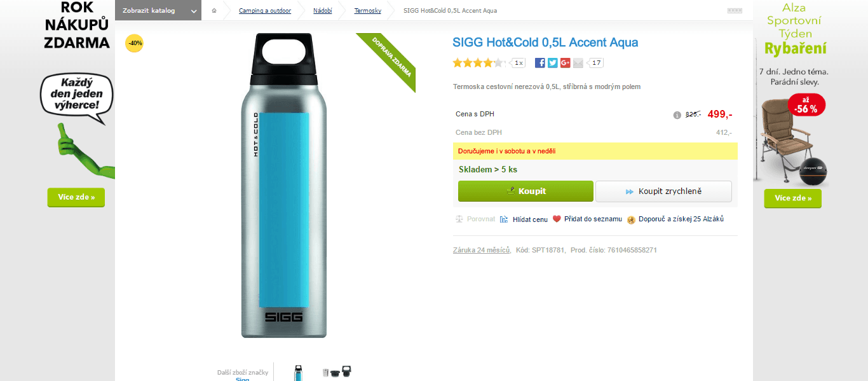Viewport: 868px width, 381px height.
Task: Expand the comments counter showing 17
Action: (595, 62)
